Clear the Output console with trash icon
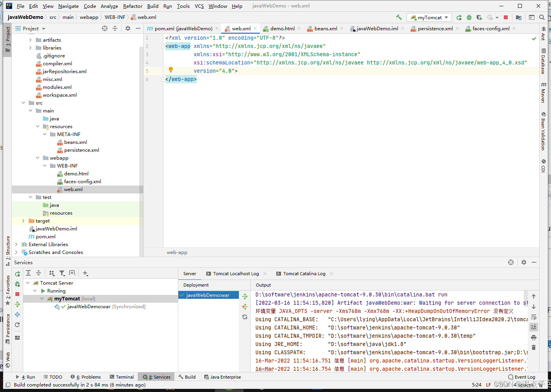Screen dimensions: 551x392 click(x=534, y=348)
